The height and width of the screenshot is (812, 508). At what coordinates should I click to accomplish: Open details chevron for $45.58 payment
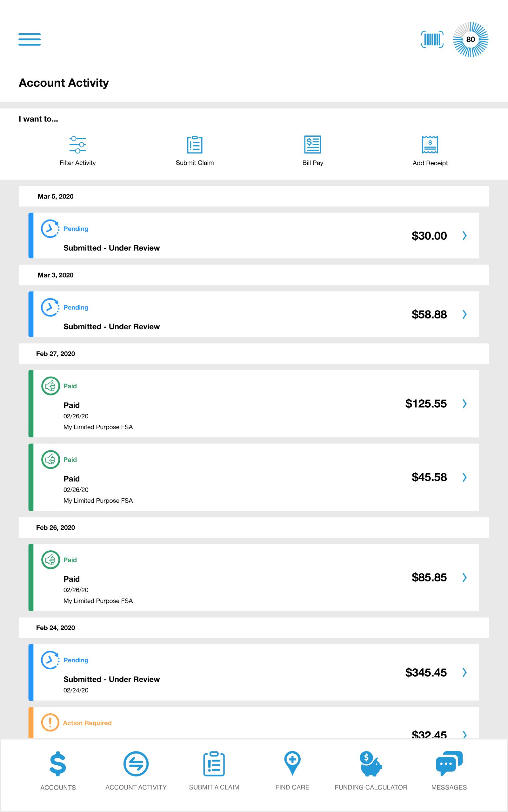click(x=464, y=477)
